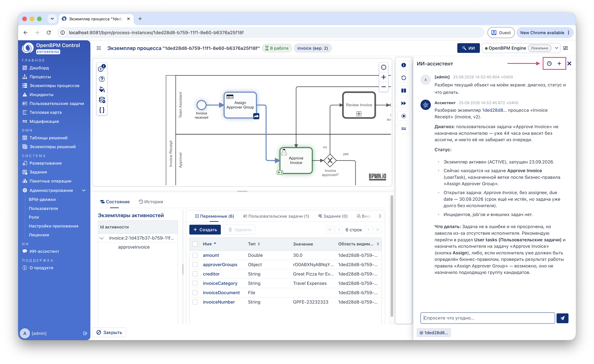Viewport: 594px width, 364px height.
Task: Open the hamburger menu next to title
Action: pos(99,48)
